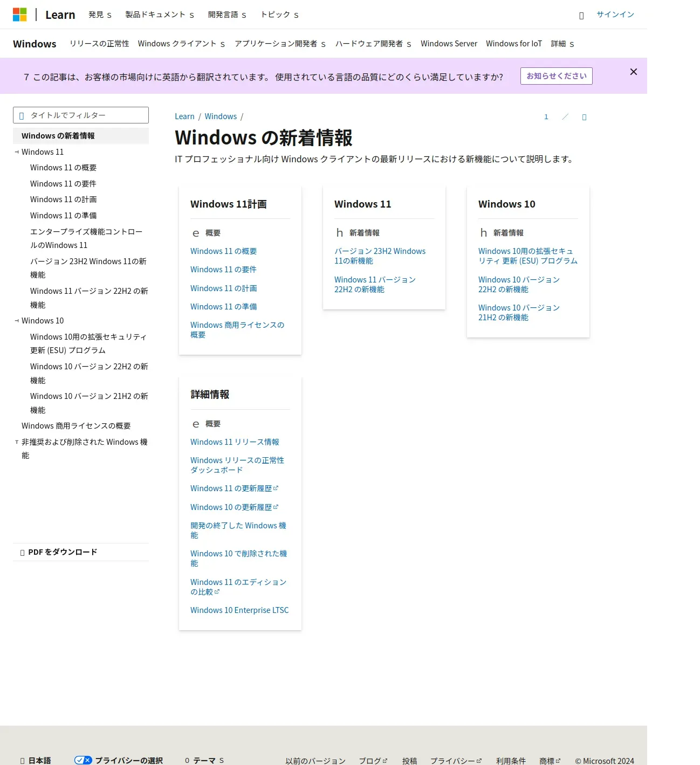Click プライバシーの選択 toggle icon
This screenshot has width=700, height=765.
click(83, 760)
